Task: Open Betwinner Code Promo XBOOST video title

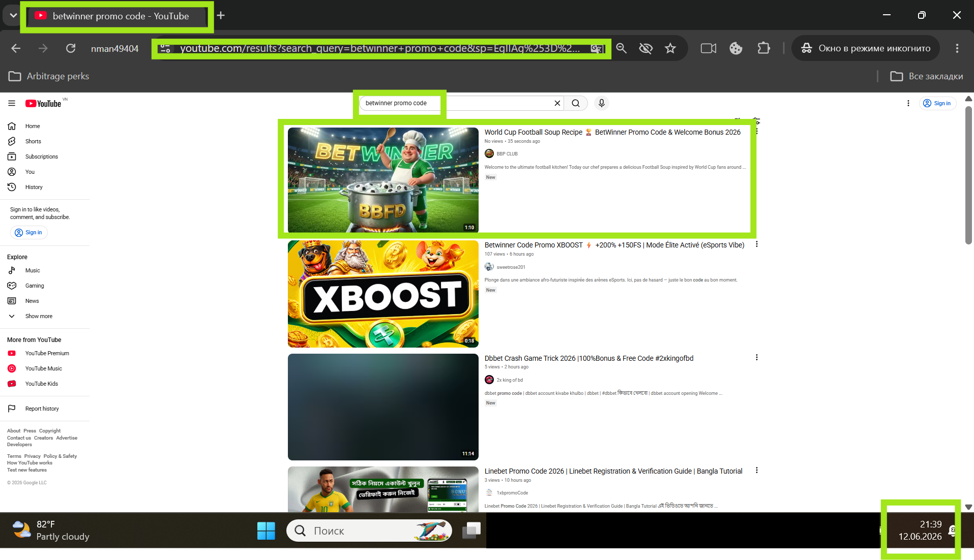Action: coord(614,245)
